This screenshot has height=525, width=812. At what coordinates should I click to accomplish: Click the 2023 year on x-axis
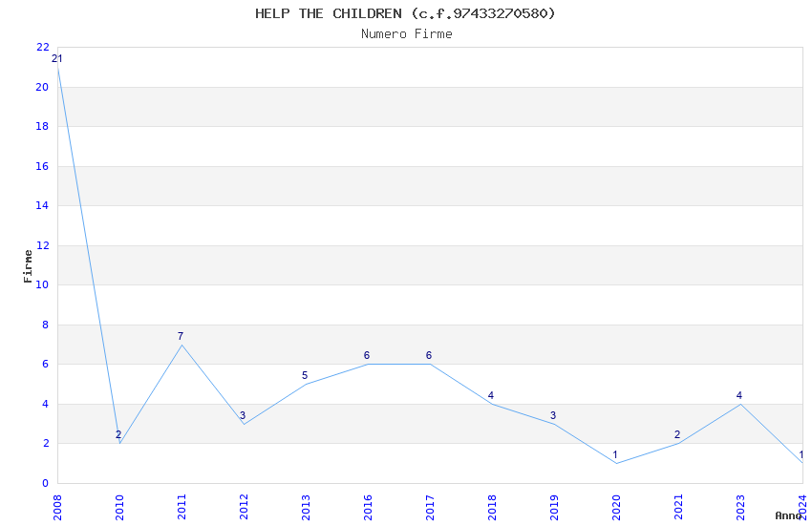click(740, 506)
